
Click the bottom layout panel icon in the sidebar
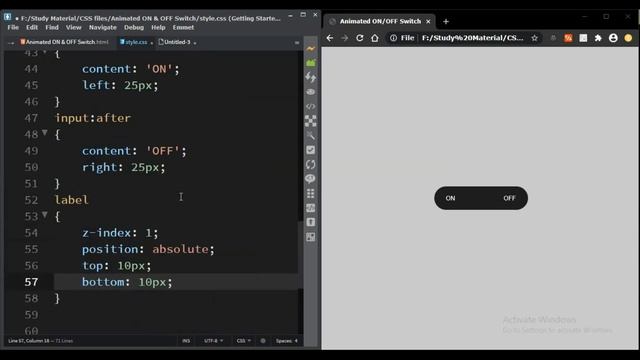point(311,237)
